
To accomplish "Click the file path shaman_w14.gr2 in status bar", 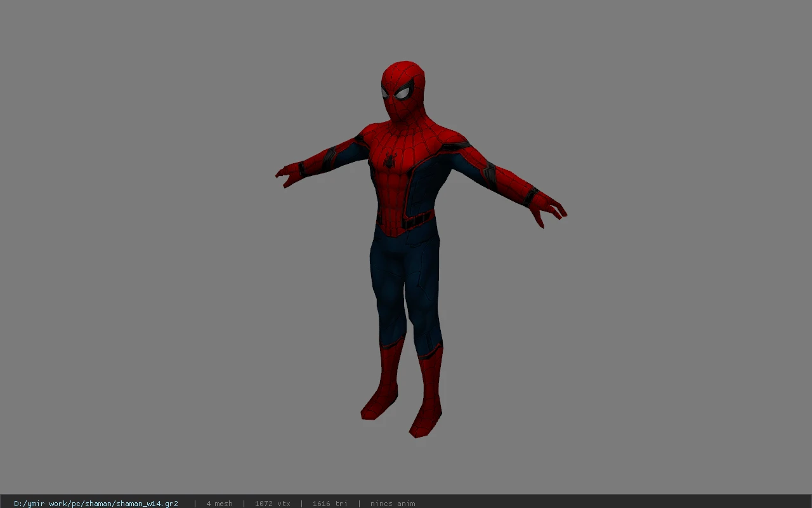I will point(96,504).
